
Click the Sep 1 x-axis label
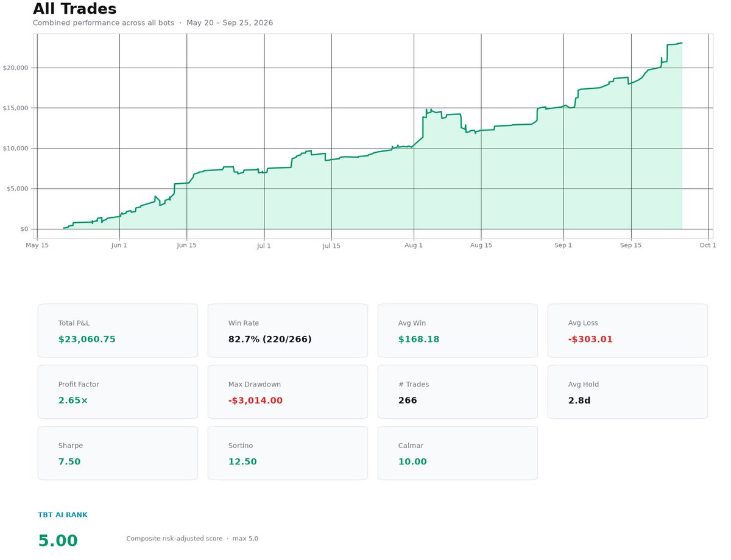pyautogui.click(x=563, y=245)
